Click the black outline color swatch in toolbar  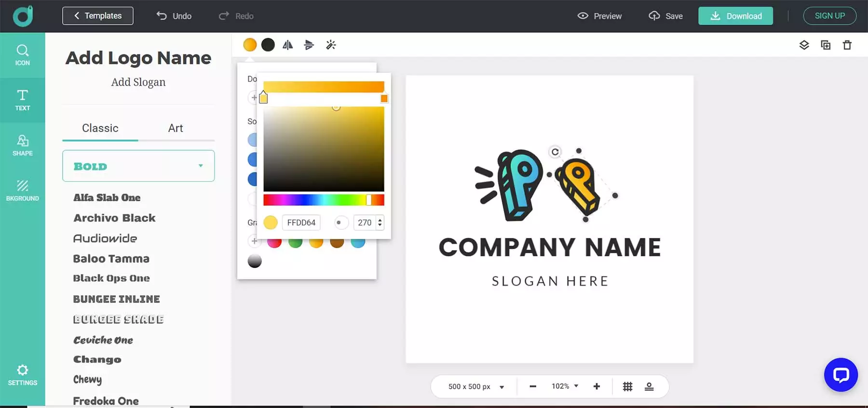268,45
